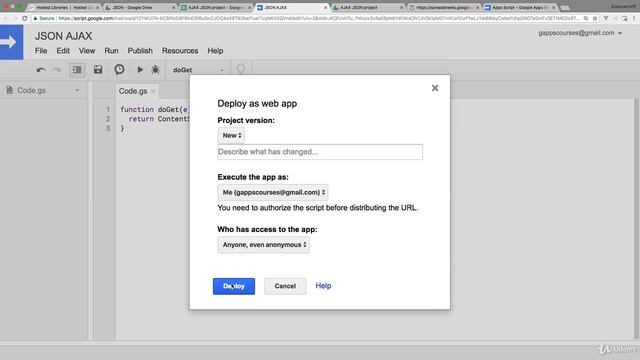
Task: Switch to the Code.gs editor tab
Action: coord(133,91)
